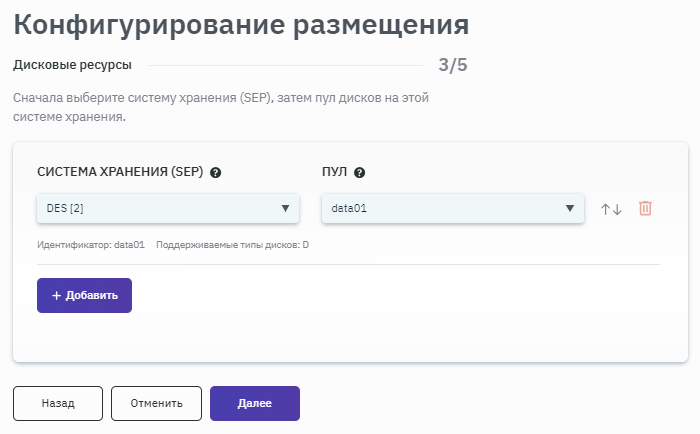This screenshot has width=700, height=434.
Task: Expand the chevron arrow of data01 pool field
Action: tap(569, 209)
